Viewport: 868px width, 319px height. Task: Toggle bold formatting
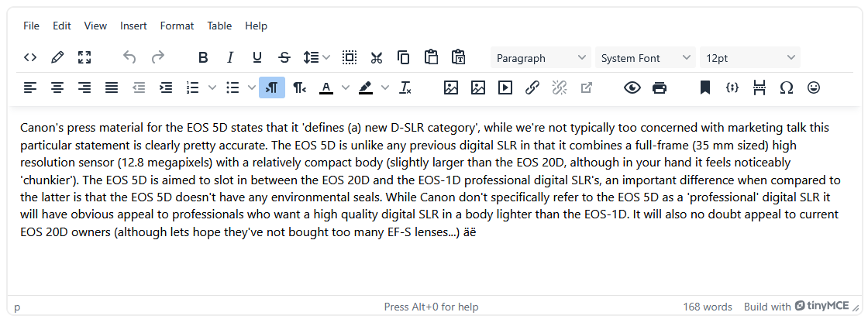point(203,57)
